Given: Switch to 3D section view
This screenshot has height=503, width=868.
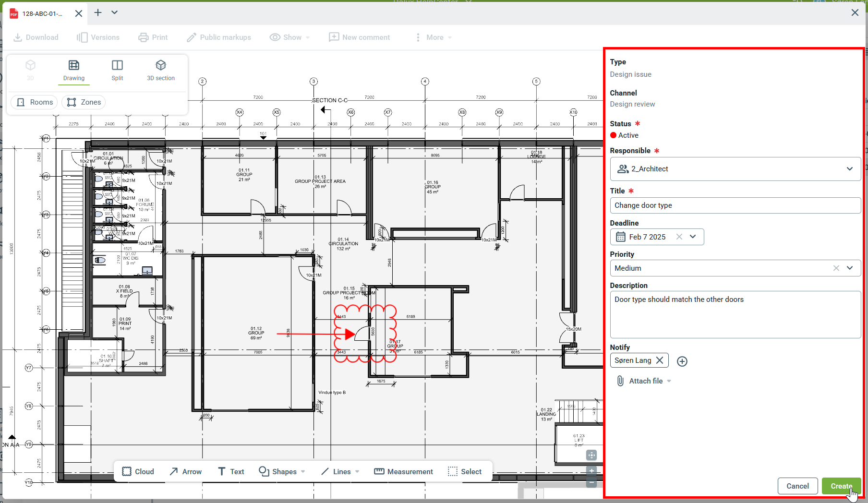Looking at the screenshot, I should [161, 70].
